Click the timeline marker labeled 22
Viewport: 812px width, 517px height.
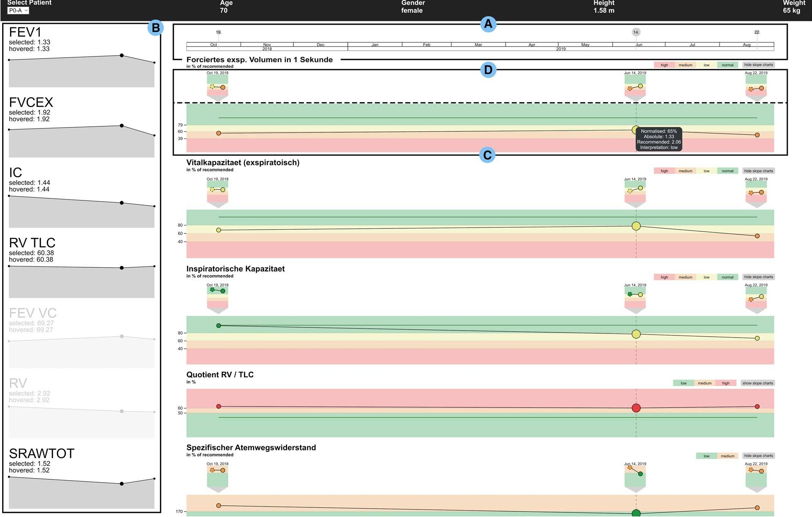click(757, 32)
